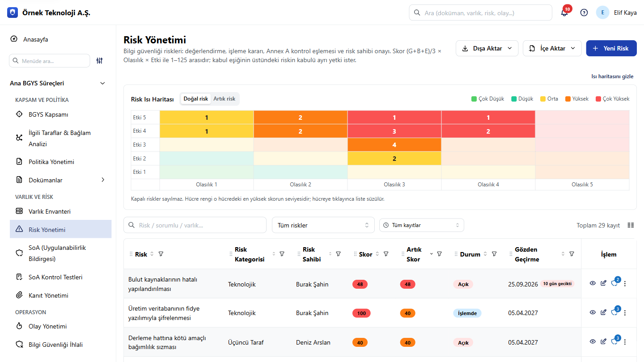
Task: Open the sidebar menu settings sliders icon
Action: click(100, 61)
